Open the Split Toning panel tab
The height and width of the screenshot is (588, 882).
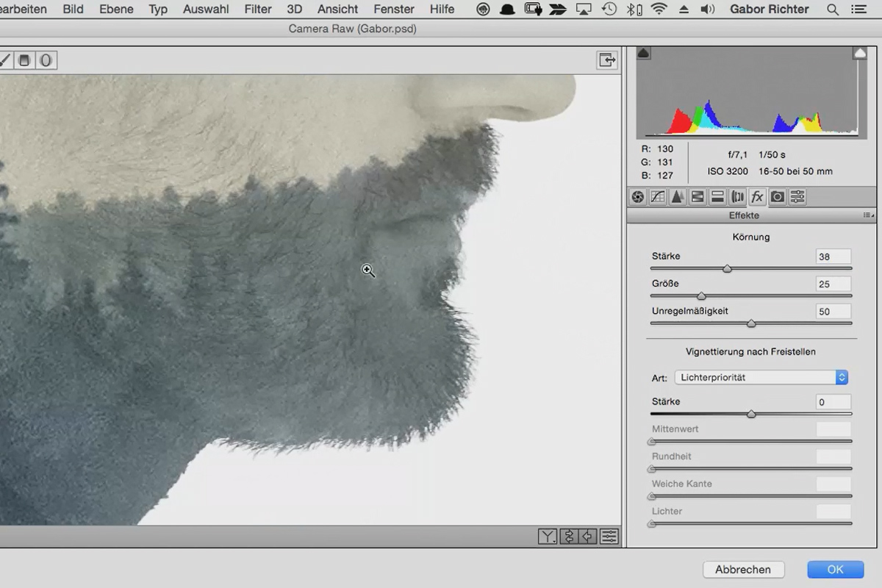click(x=717, y=197)
